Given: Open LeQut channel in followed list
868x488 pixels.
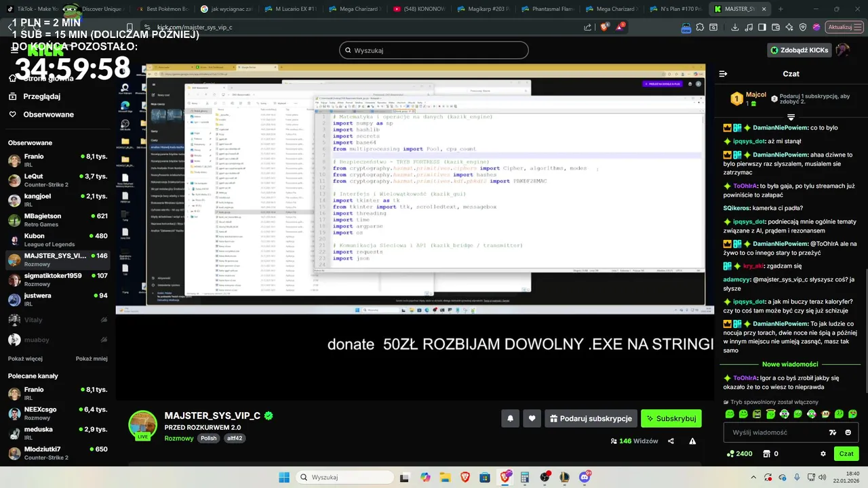Looking at the screenshot, I should click(x=58, y=180).
